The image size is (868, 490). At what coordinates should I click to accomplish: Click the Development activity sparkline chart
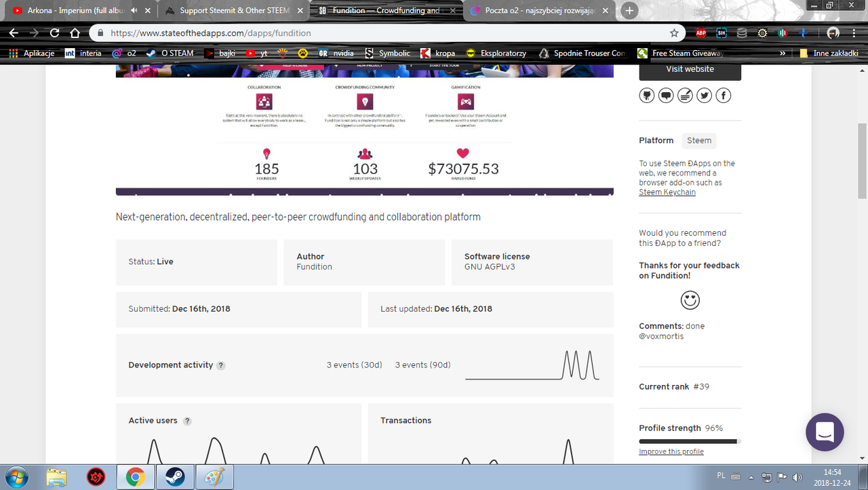point(532,365)
